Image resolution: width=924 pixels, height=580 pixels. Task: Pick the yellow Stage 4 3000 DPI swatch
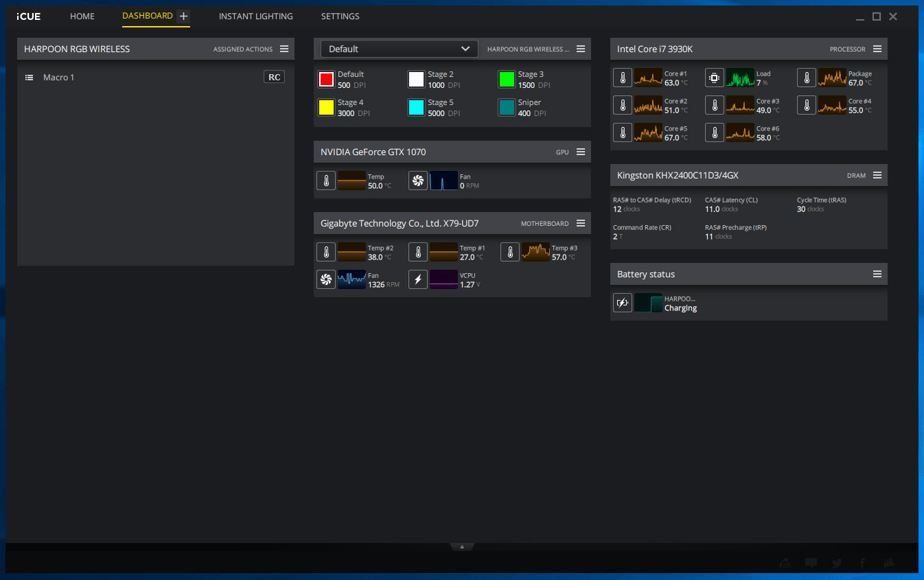(326, 107)
